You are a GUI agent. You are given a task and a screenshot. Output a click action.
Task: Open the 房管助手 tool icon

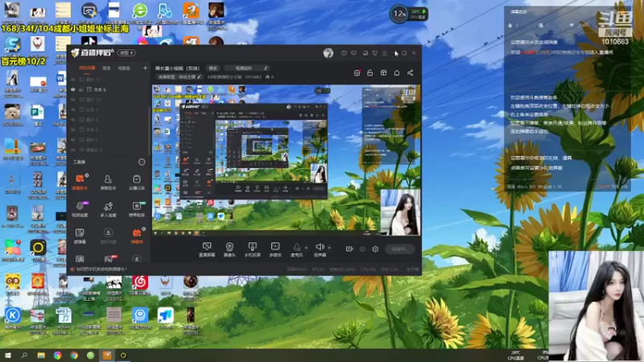(x=108, y=182)
